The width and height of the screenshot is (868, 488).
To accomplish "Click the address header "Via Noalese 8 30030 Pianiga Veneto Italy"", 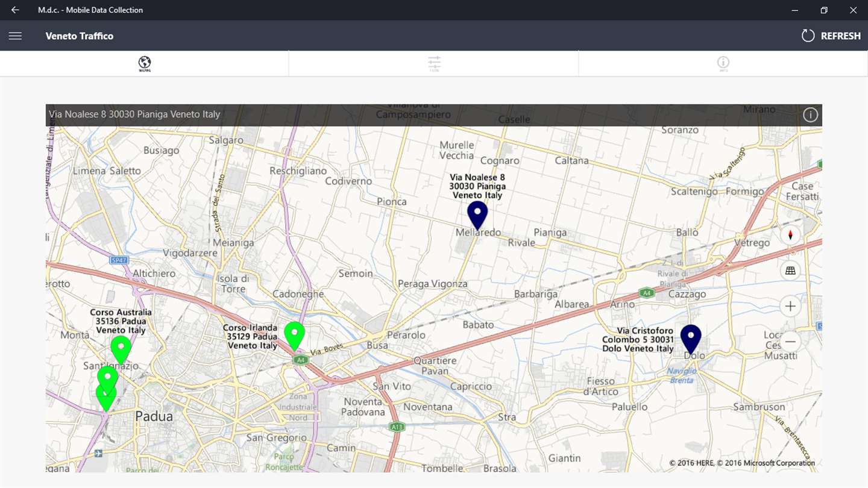I will pos(135,114).
